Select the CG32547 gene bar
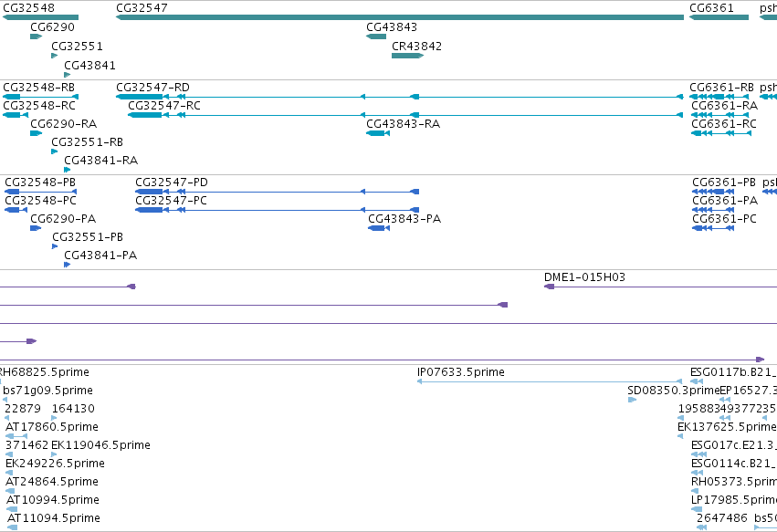 point(399,17)
